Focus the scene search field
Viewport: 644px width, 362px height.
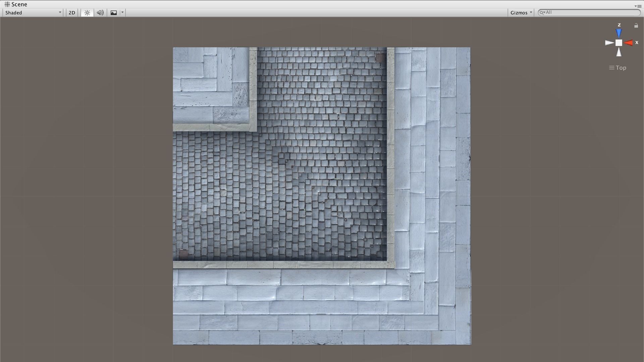tap(589, 12)
